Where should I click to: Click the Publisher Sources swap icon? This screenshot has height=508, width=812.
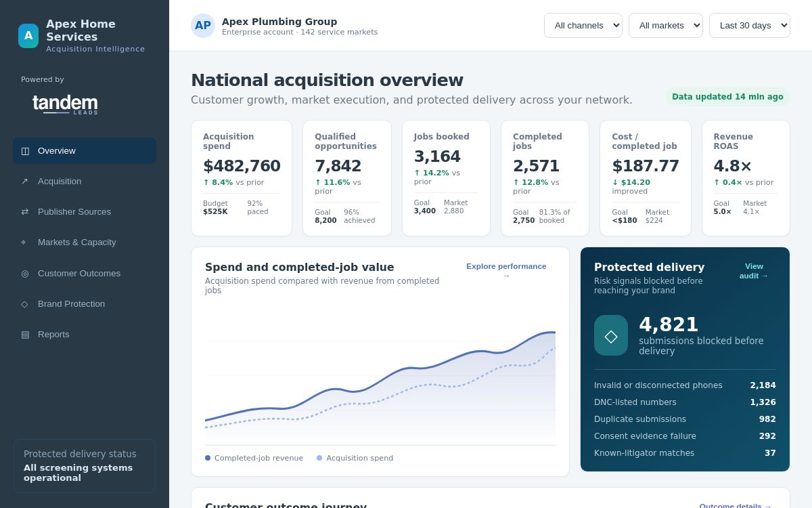pyautogui.click(x=25, y=211)
